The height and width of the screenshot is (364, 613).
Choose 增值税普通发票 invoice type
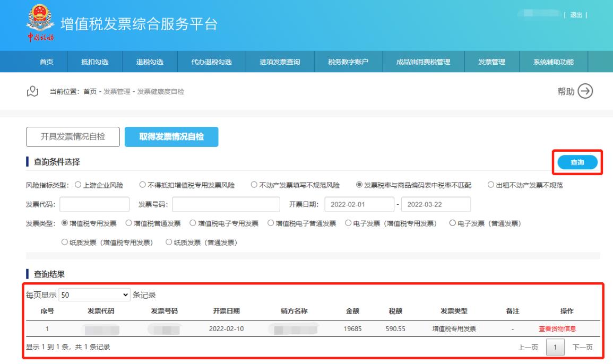tap(128, 223)
